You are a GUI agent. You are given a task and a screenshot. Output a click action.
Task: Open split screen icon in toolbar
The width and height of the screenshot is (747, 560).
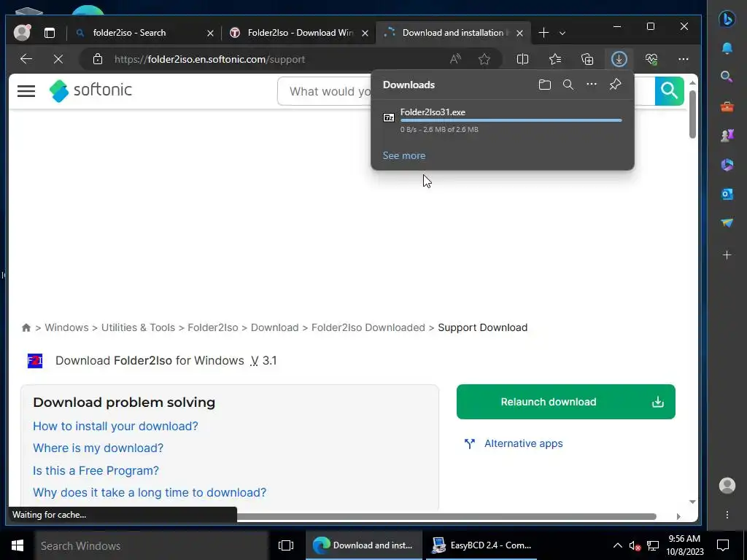(522, 59)
